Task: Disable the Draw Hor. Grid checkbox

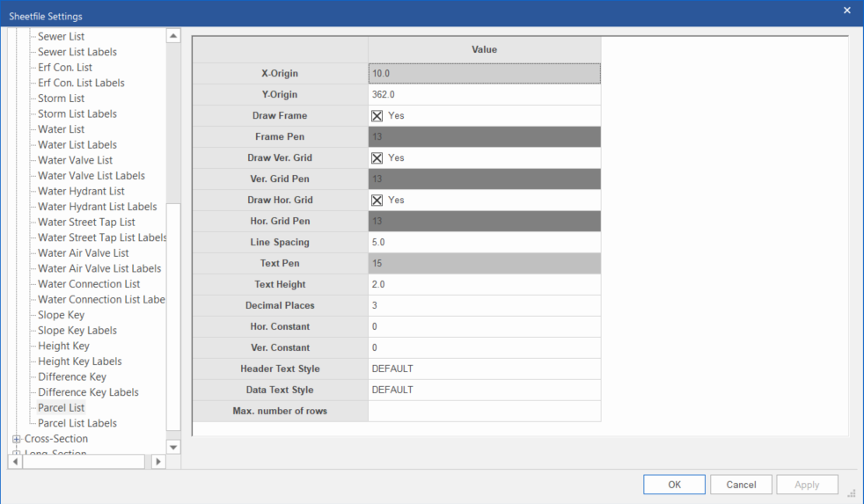Action: click(x=377, y=200)
